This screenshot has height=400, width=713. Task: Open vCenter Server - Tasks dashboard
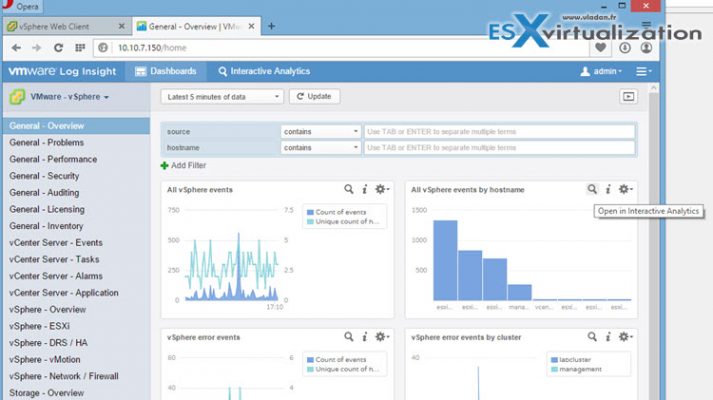pos(54,260)
